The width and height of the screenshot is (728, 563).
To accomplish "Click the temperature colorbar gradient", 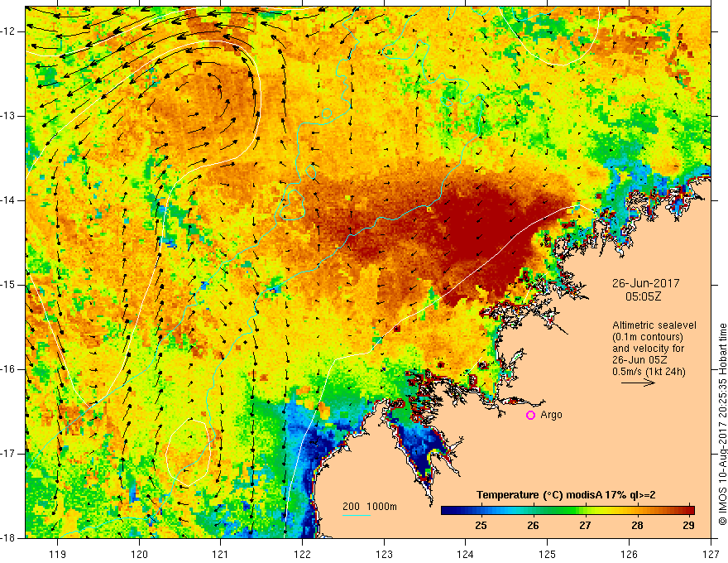I will click(568, 510).
